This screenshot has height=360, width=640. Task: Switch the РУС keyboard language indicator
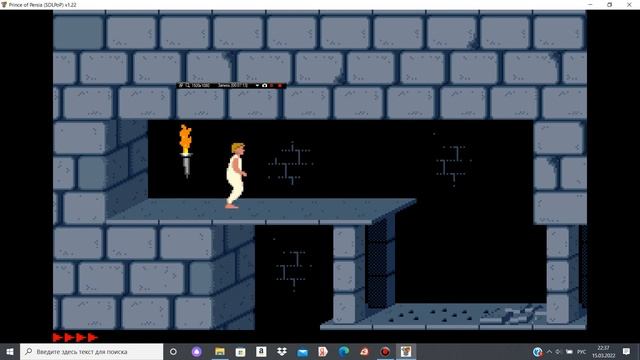pos(582,352)
